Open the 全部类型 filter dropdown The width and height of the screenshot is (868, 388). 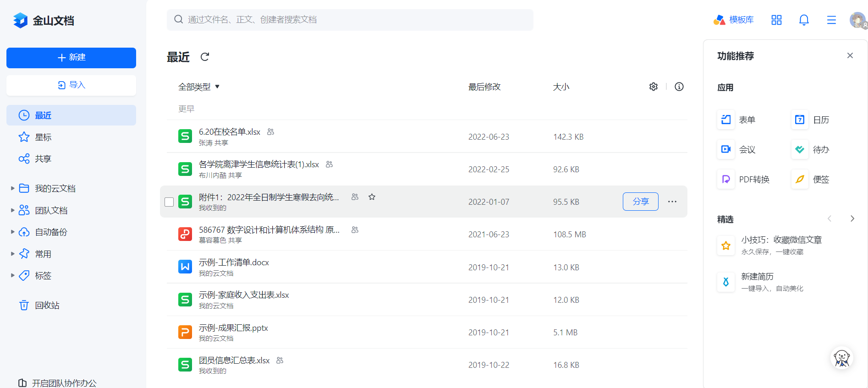199,87
